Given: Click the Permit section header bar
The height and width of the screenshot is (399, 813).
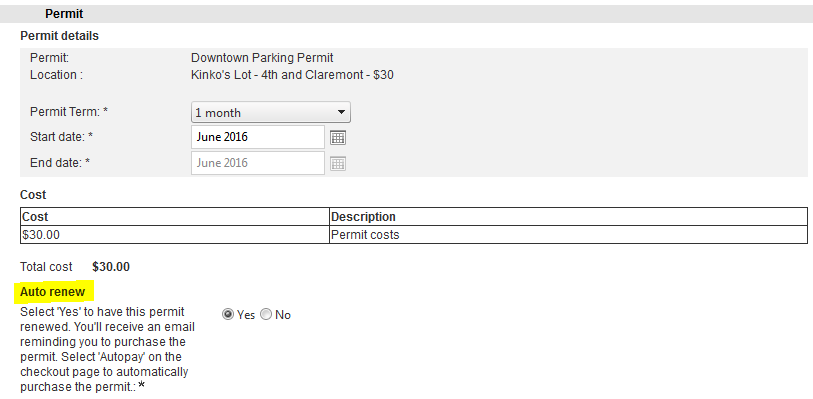Looking at the screenshot, I should [406, 14].
